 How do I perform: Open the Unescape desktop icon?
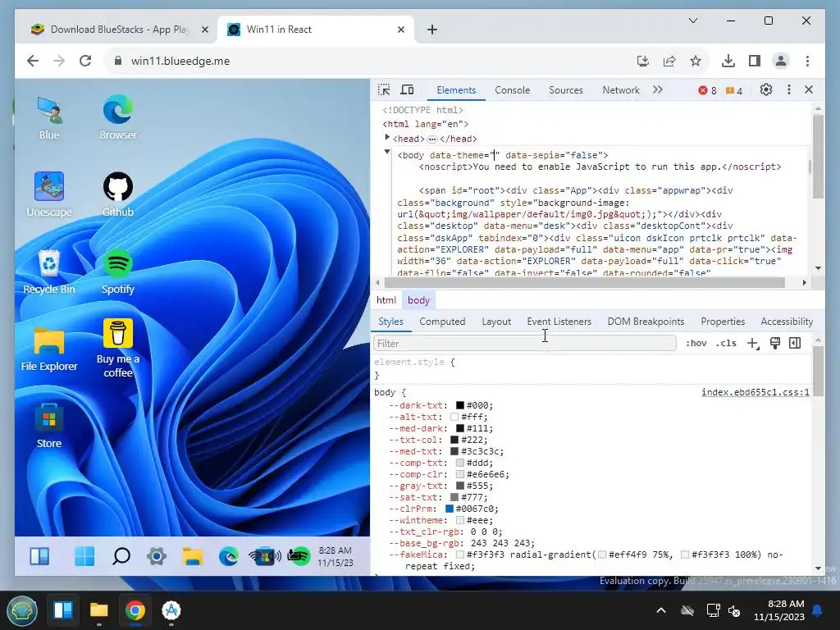point(49,194)
